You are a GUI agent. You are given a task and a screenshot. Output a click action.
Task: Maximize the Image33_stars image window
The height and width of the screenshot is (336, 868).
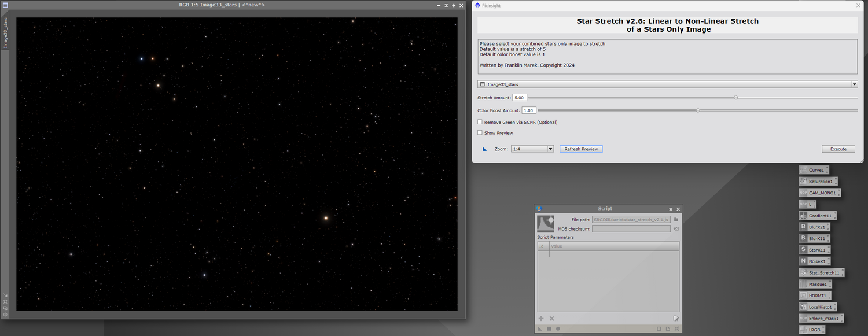pos(454,5)
